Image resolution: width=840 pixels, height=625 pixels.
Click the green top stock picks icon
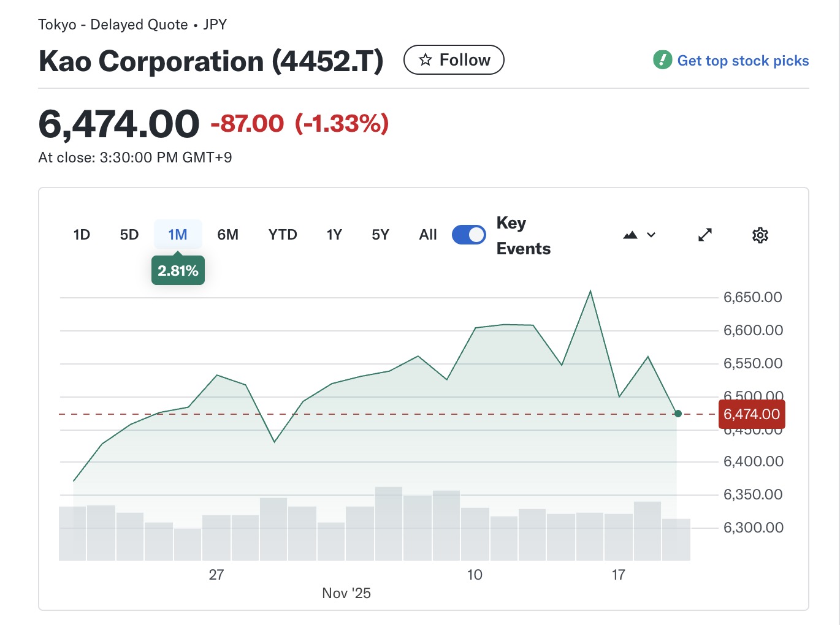click(x=662, y=60)
